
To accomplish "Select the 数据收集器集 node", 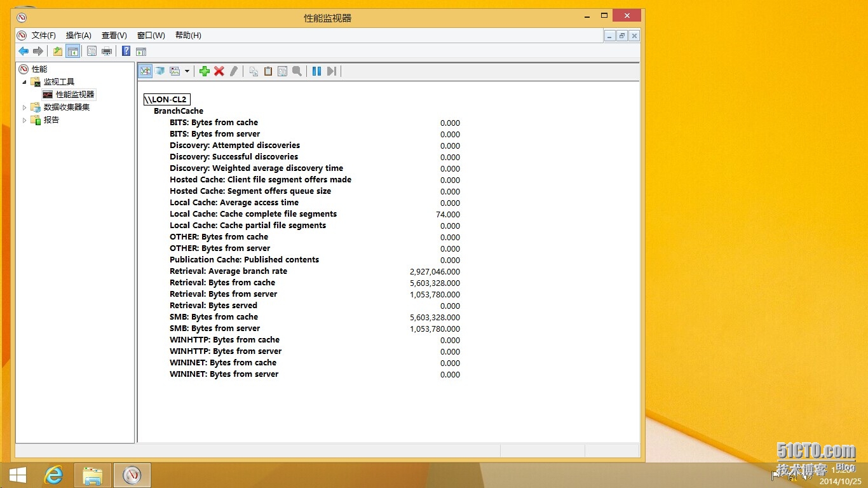I will tap(67, 107).
